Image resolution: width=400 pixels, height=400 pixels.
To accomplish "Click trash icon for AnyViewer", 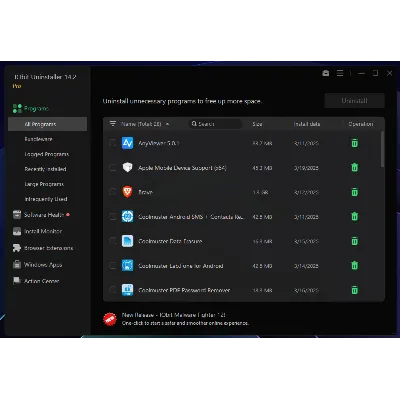I will click(x=355, y=143).
